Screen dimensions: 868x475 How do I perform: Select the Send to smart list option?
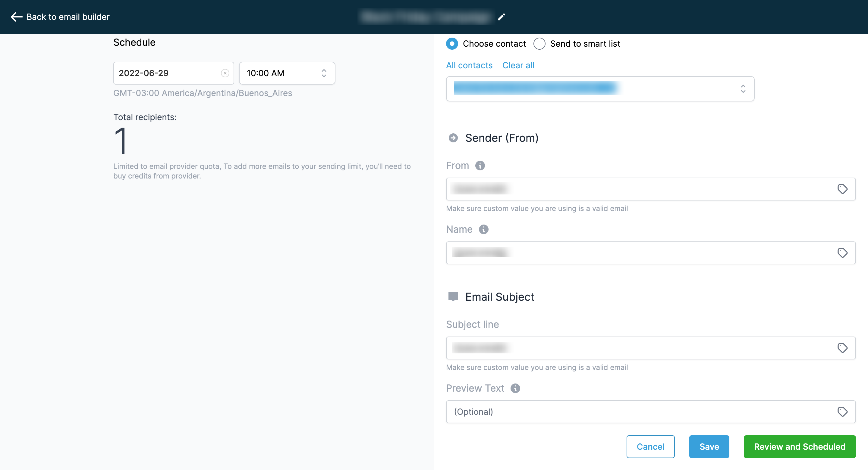539,44
